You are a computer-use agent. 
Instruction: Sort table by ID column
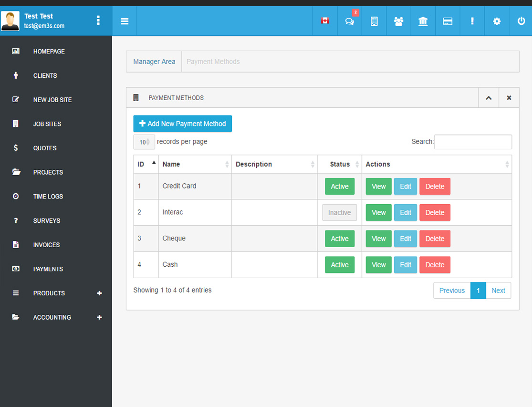pos(146,164)
